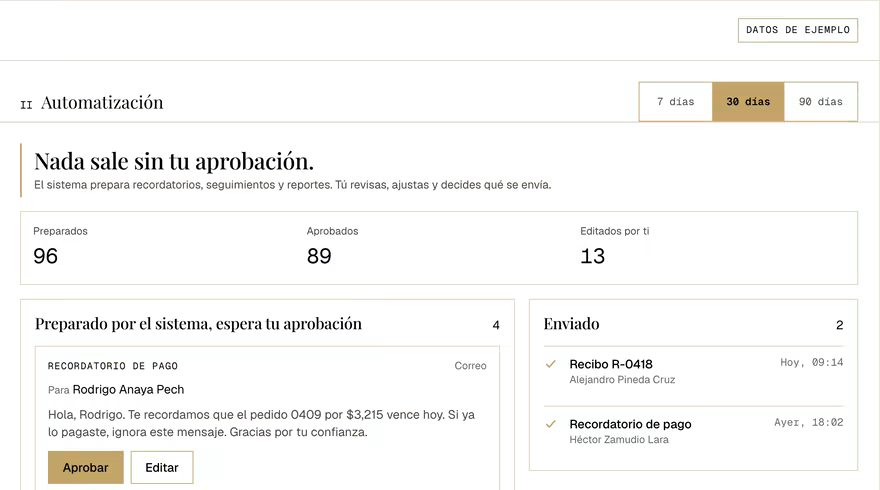
Task: Click the reminder message body text
Action: [262, 423]
